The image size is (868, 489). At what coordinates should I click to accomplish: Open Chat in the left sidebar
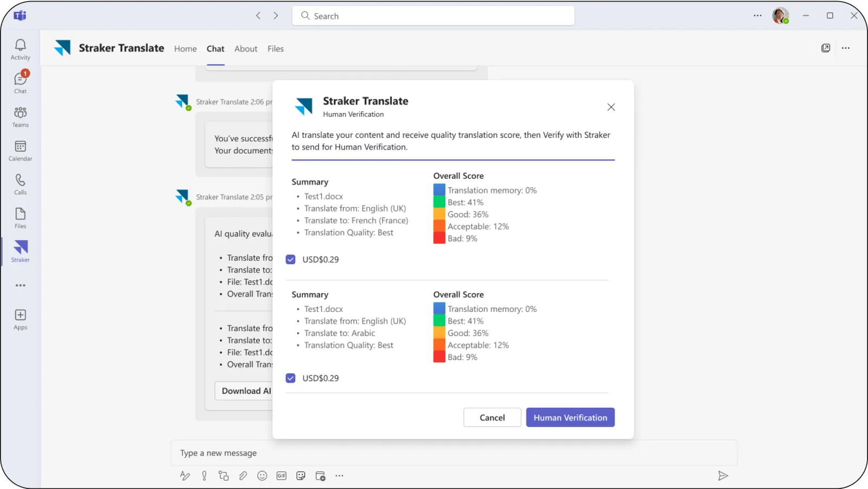pos(20,82)
